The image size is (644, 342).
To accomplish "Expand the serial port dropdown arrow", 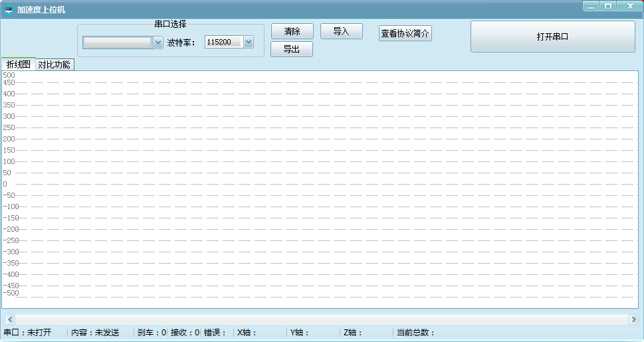I will (158, 43).
